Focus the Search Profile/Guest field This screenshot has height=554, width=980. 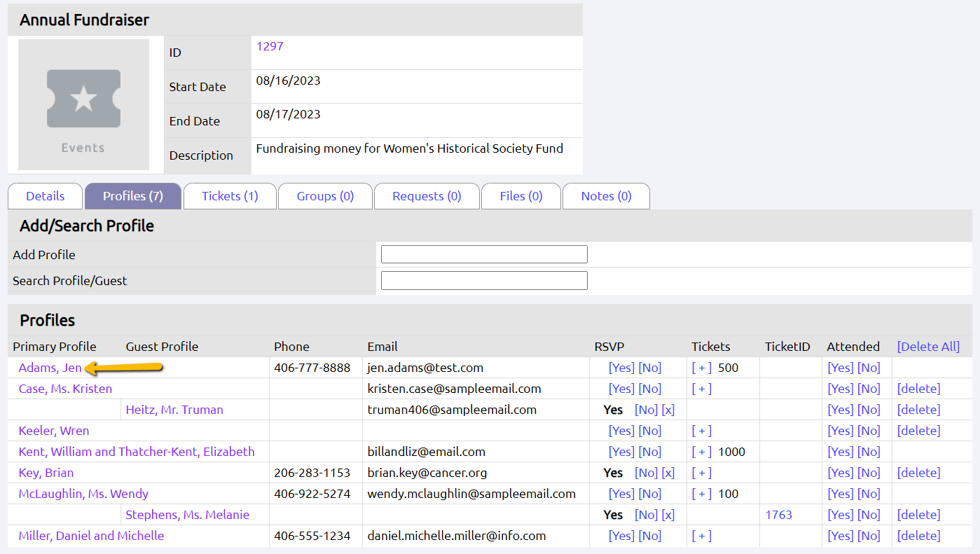(x=484, y=281)
